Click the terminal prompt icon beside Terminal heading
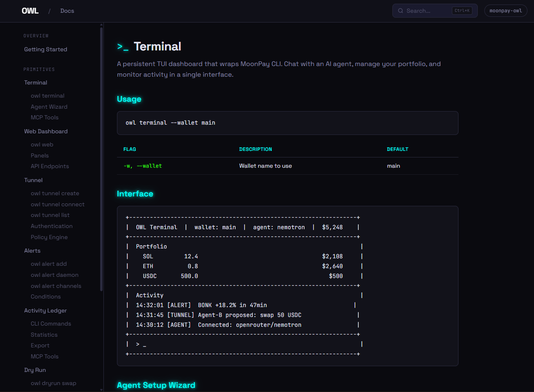534x392 pixels. pos(123,47)
